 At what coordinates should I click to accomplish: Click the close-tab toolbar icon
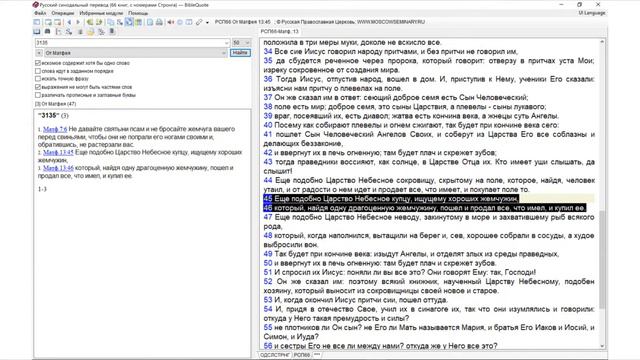click(x=58, y=22)
